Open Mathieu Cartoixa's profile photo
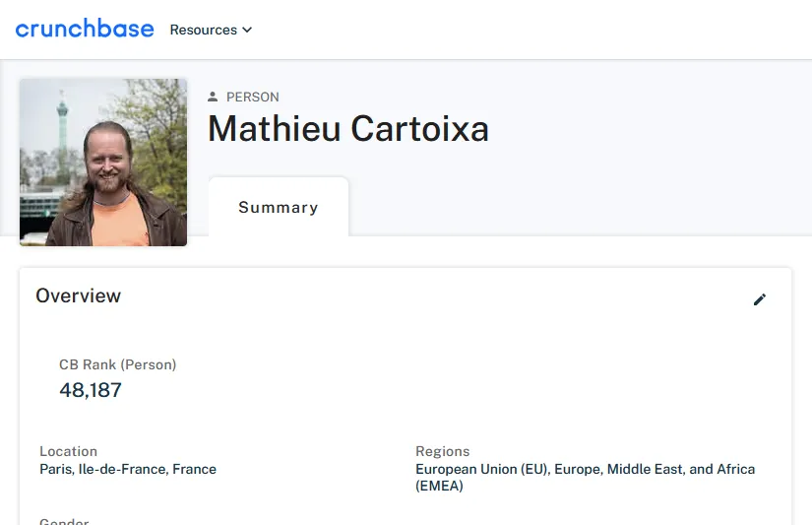The height and width of the screenshot is (525, 812). [x=103, y=163]
